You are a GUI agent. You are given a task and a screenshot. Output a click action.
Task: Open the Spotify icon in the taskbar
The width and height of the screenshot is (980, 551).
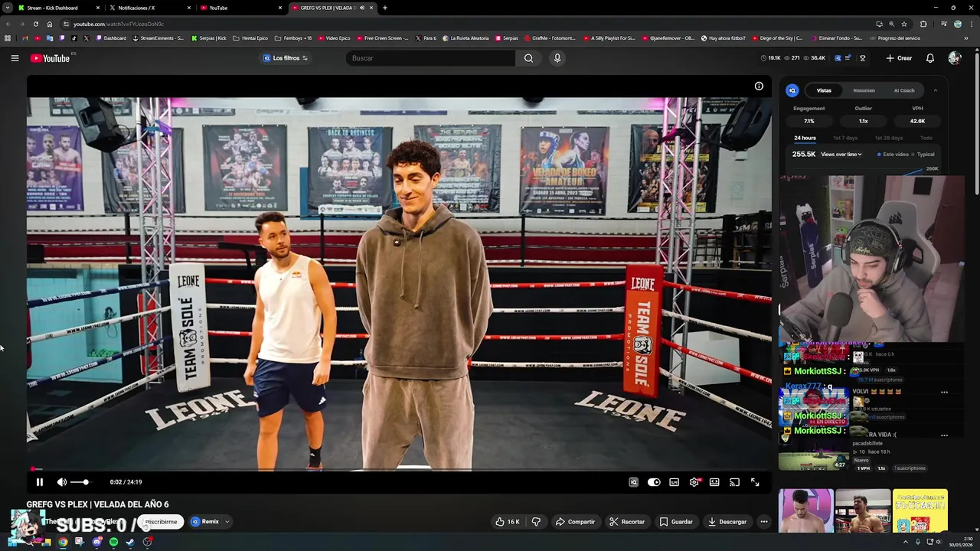(x=113, y=542)
